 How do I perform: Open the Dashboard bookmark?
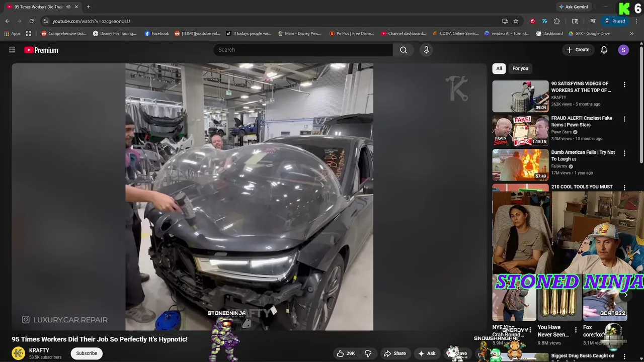pyautogui.click(x=549, y=34)
